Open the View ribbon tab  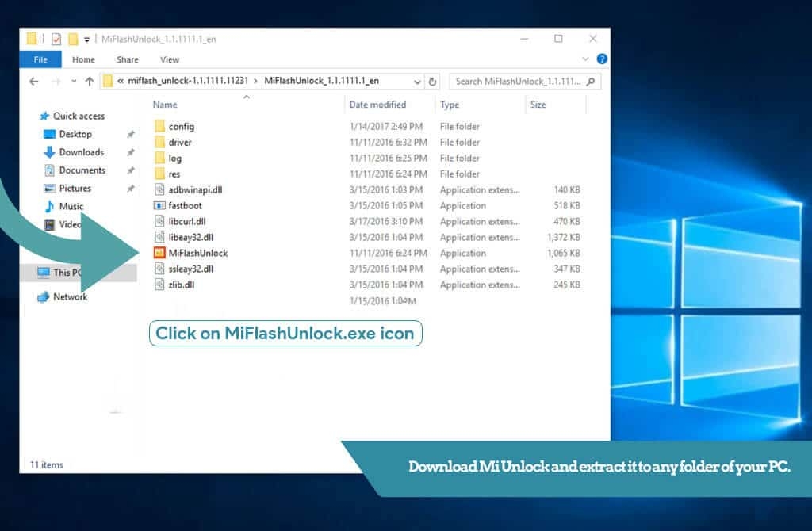(170, 59)
